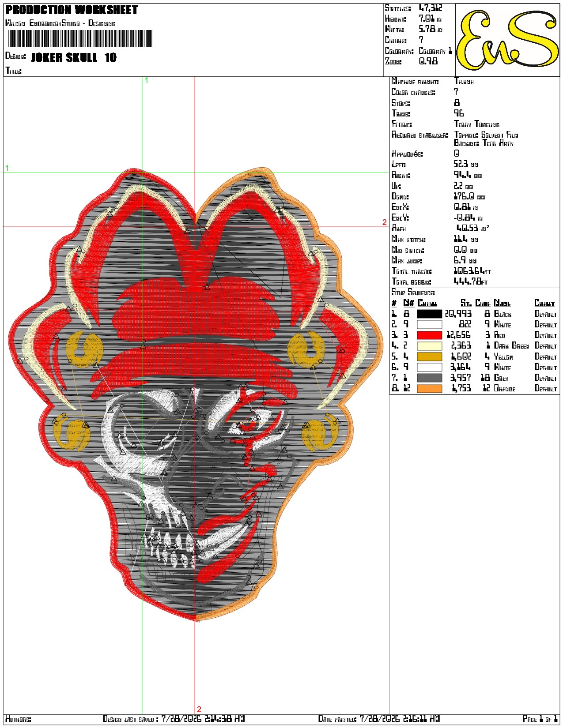Click the stitch count value 47,312
The image size is (563, 728).
431,8
